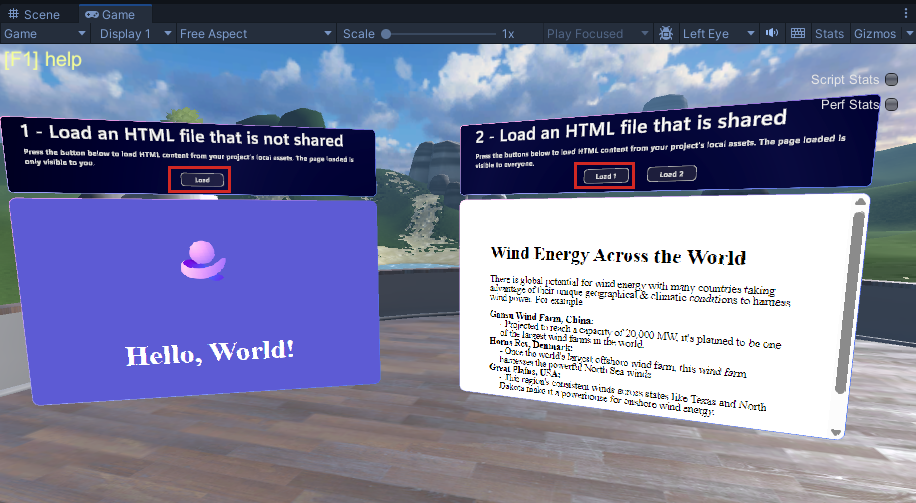Click the purple avatar logo image
This screenshot has width=916, height=503.
(203, 261)
